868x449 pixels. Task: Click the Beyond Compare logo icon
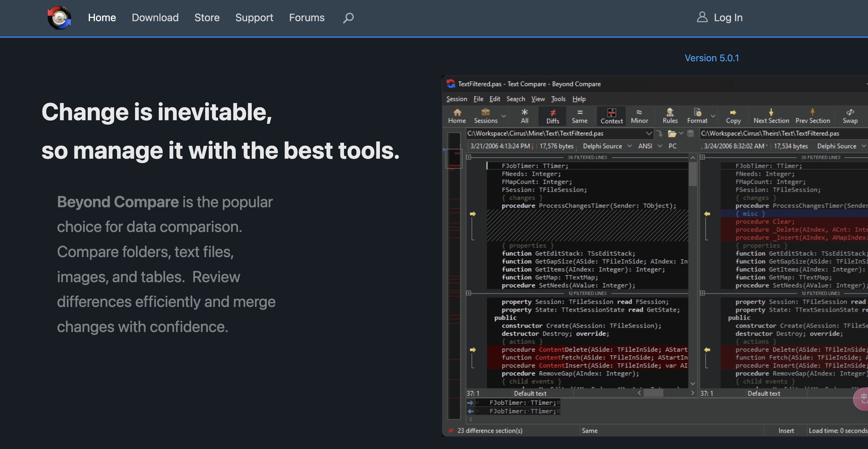tap(59, 18)
